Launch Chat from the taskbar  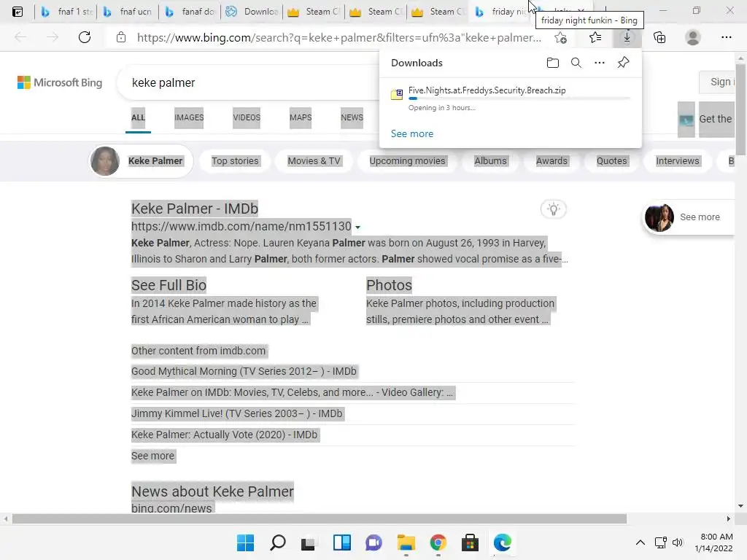point(374,542)
